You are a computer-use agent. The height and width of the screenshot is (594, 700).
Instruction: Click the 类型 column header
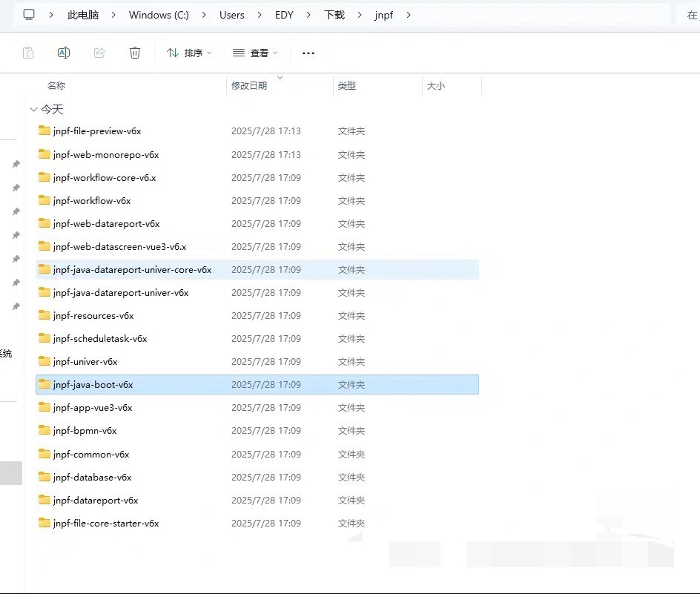(x=347, y=86)
